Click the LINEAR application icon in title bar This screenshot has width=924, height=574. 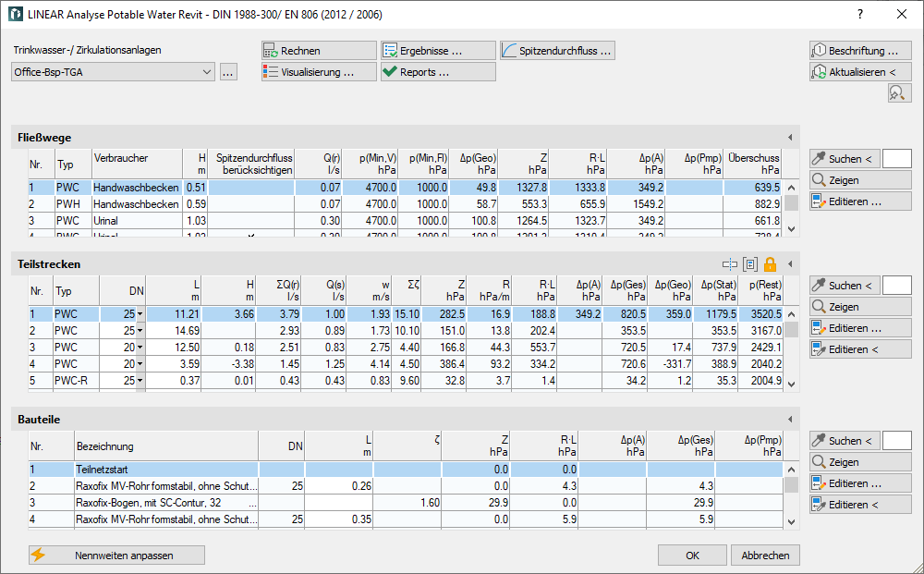point(16,14)
